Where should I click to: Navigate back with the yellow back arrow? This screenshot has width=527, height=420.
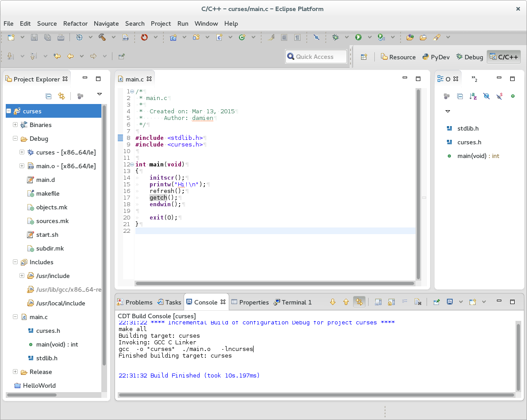point(69,56)
